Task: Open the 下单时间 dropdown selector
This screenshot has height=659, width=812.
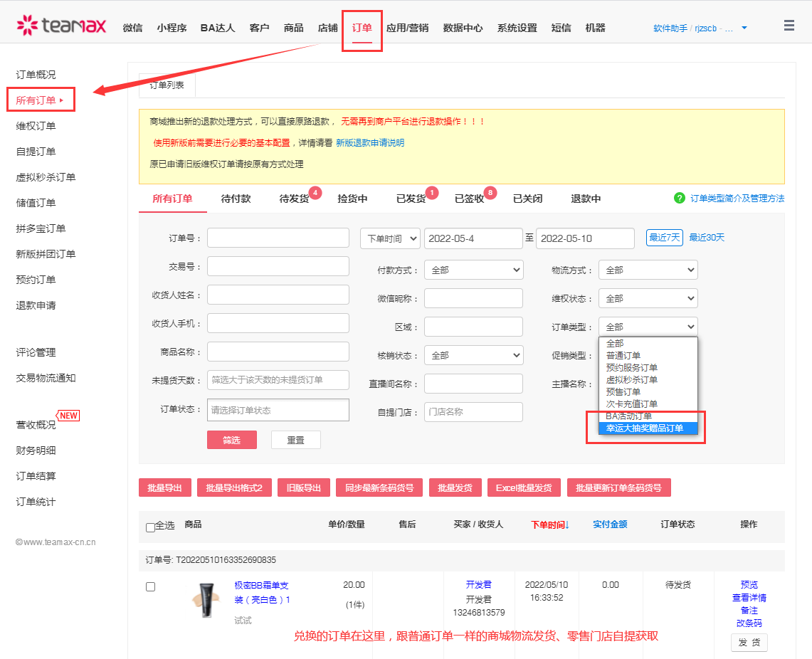Action: coord(389,238)
